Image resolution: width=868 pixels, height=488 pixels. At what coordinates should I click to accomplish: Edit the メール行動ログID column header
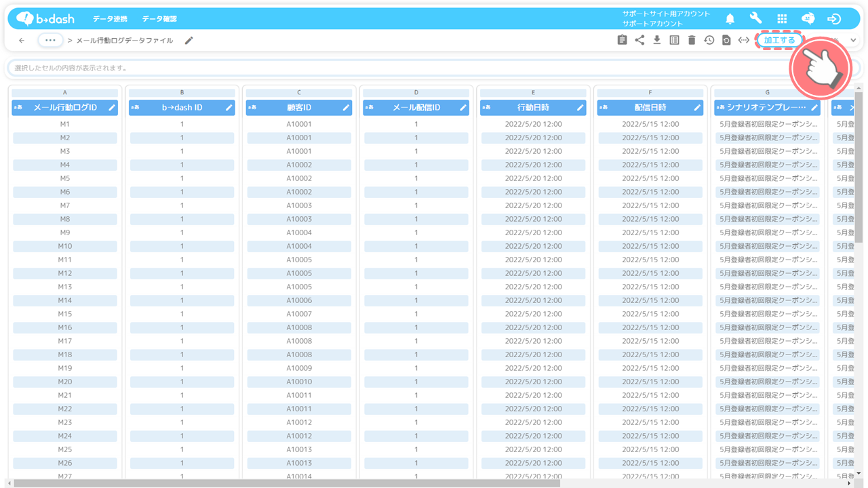coord(112,108)
